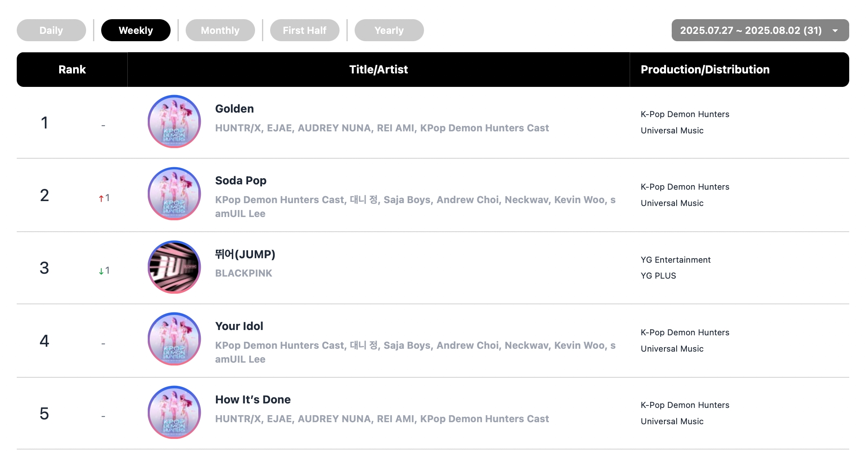Select the Soda Pop album artwork
Screen dimensions: 868x454
[174, 194]
